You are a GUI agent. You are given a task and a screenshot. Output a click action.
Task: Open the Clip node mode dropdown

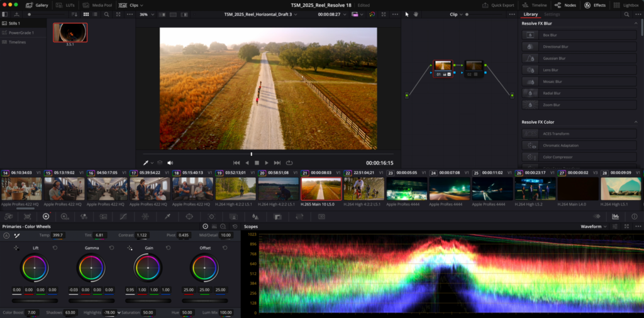pyautogui.click(x=456, y=14)
